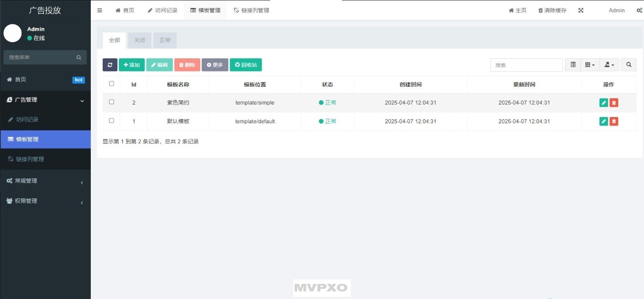
Task: Sort by the 模板名称 column header
Action: [x=178, y=85]
